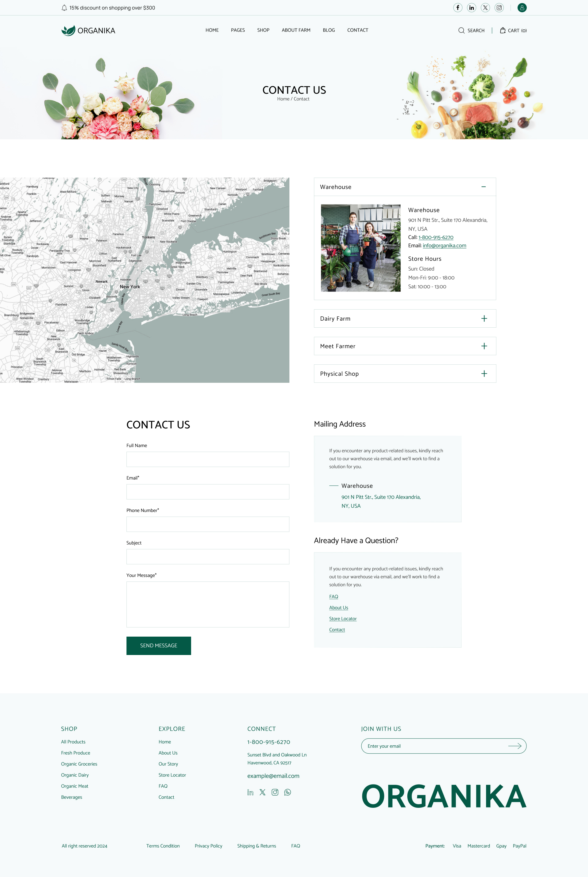Click the search magnifier icon

[x=461, y=30]
